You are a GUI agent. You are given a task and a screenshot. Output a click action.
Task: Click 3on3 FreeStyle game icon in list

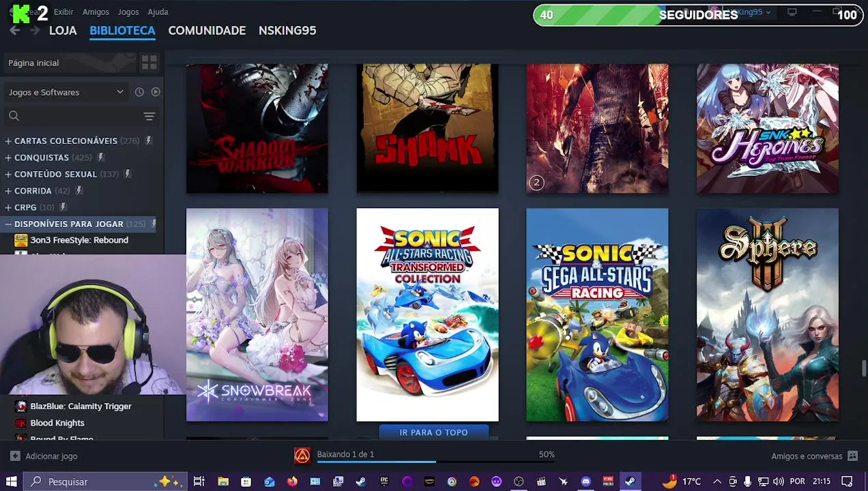[21, 240]
